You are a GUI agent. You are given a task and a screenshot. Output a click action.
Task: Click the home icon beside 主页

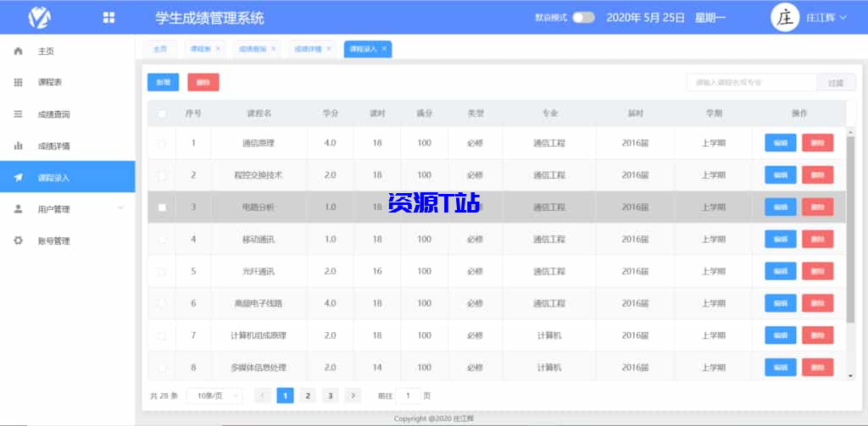[18, 51]
